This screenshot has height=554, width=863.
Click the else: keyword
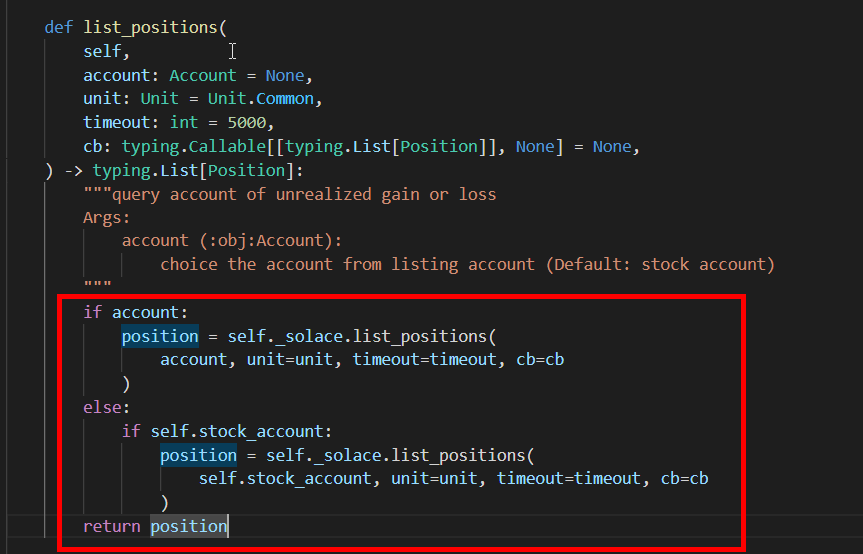(x=106, y=408)
